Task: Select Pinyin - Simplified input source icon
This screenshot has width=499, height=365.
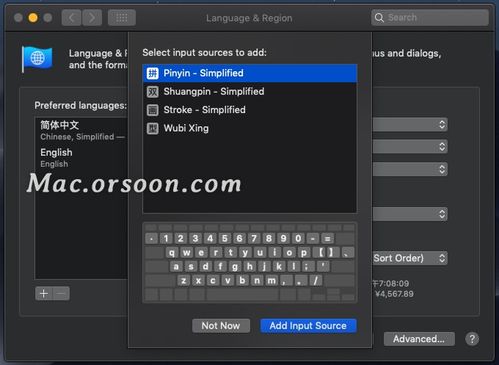Action: click(x=153, y=73)
